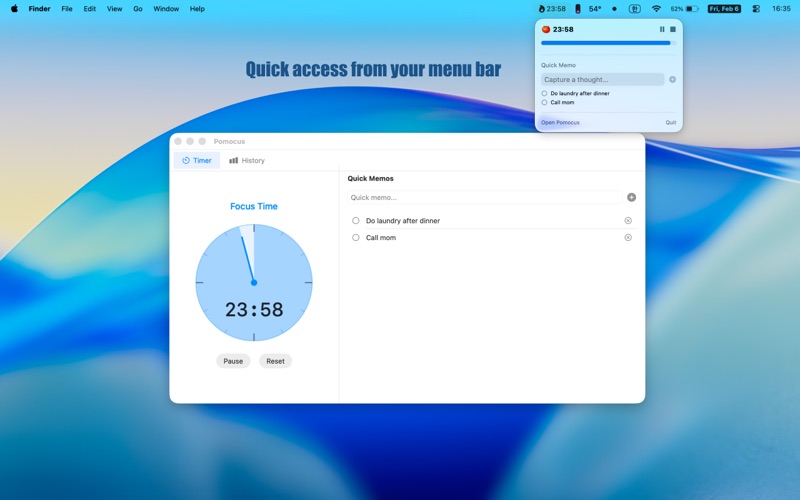Click the Quick memo input field
Screen dimensions: 800x500
click(485, 197)
